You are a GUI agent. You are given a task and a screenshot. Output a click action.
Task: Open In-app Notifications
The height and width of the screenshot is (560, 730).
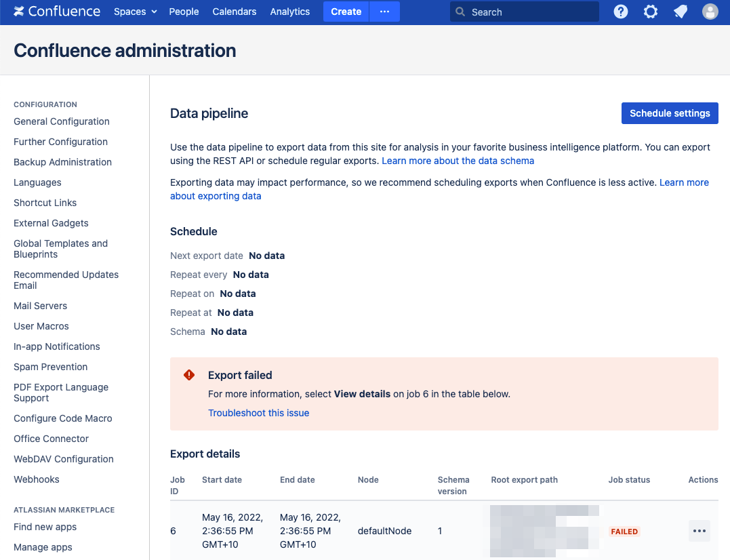(56, 346)
